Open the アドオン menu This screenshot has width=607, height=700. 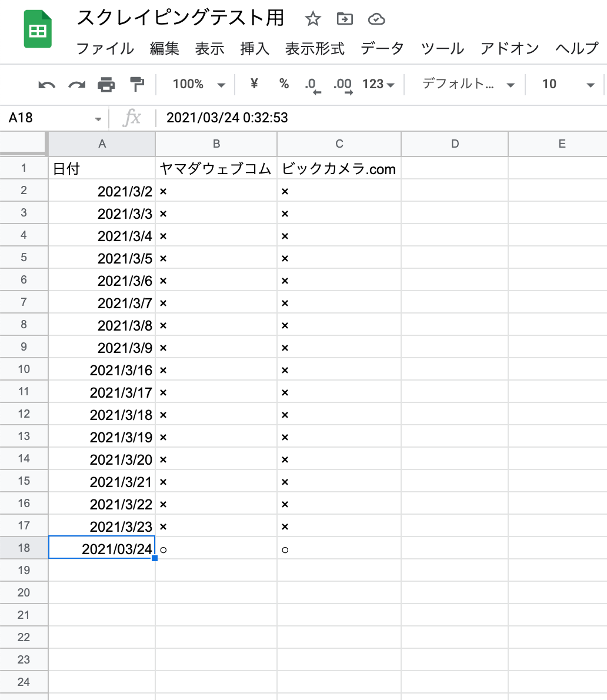click(510, 48)
